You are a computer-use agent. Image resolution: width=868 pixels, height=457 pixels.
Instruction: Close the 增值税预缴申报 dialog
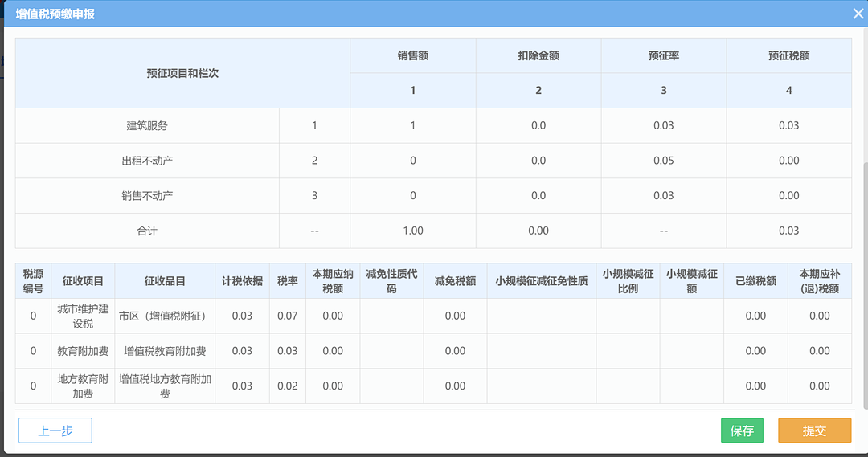[858, 14]
